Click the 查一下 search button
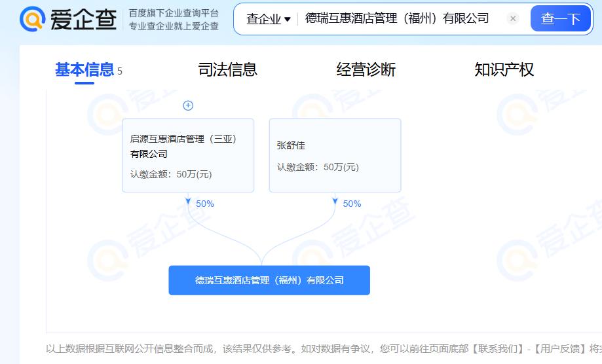 coord(561,18)
